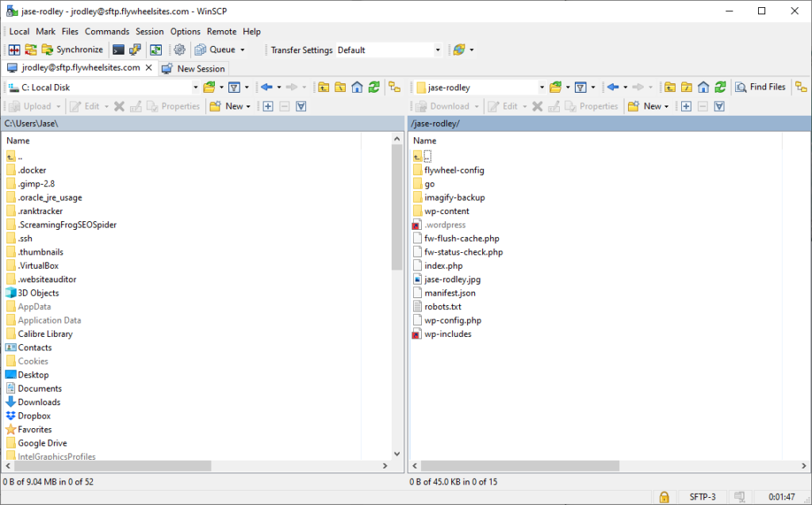The width and height of the screenshot is (812, 505).
Task: Open the New Session tab
Action: click(193, 68)
